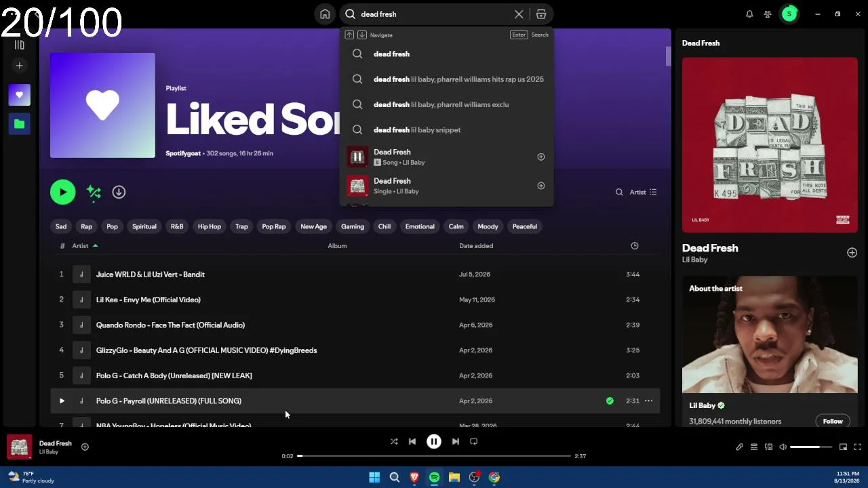This screenshot has height=488, width=868.
Task: Filter by Chill genre chip
Action: [384, 226]
